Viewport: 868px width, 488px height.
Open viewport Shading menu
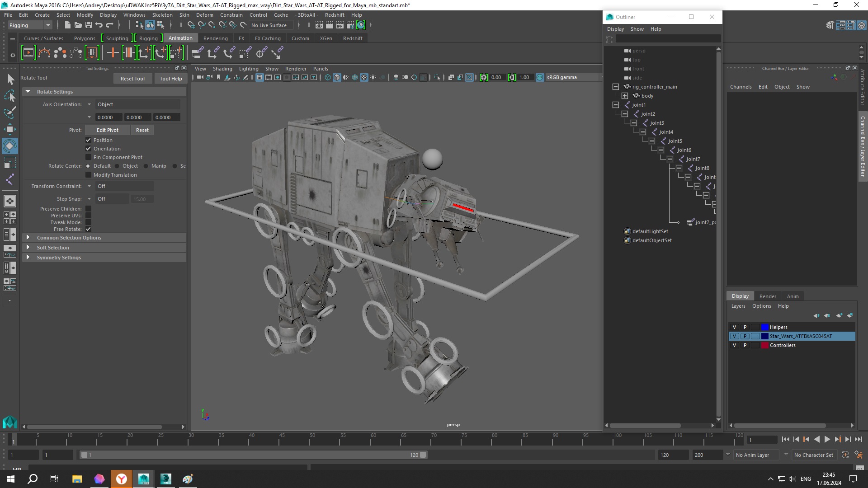pyautogui.click(x=222, y=69)
